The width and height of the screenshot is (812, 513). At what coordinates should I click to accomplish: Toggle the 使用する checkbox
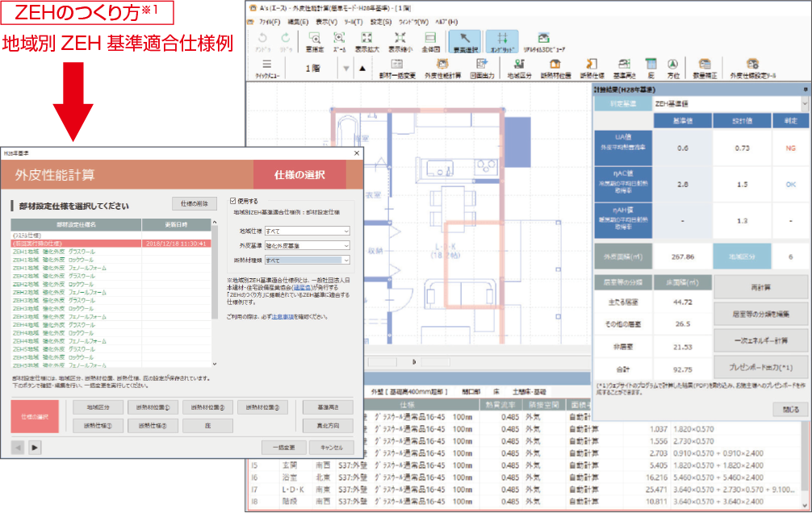point(233,201)
